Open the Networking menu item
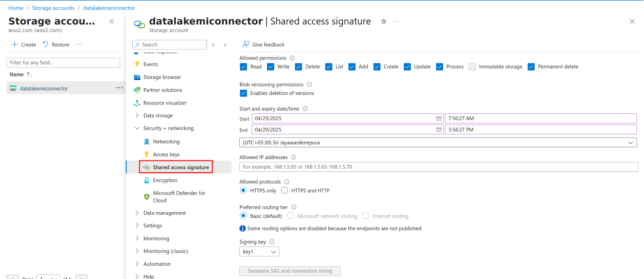Viewport: 644px width, 279px height. click(166, 142)
